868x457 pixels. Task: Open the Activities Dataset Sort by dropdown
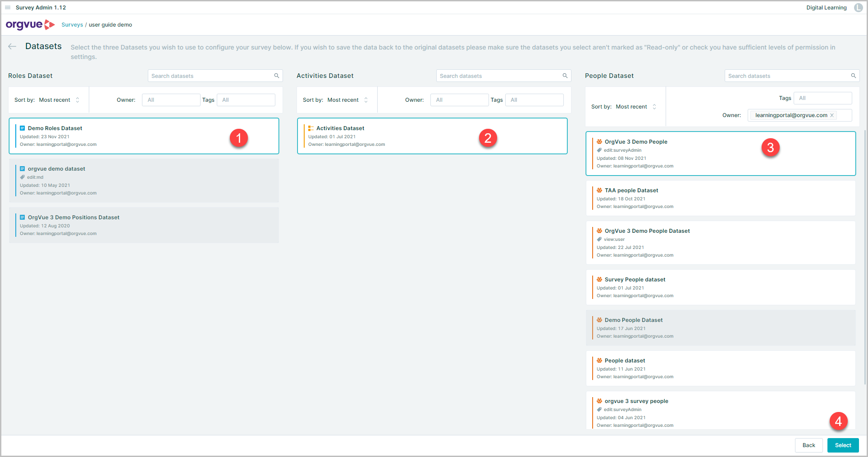[347, 100]
